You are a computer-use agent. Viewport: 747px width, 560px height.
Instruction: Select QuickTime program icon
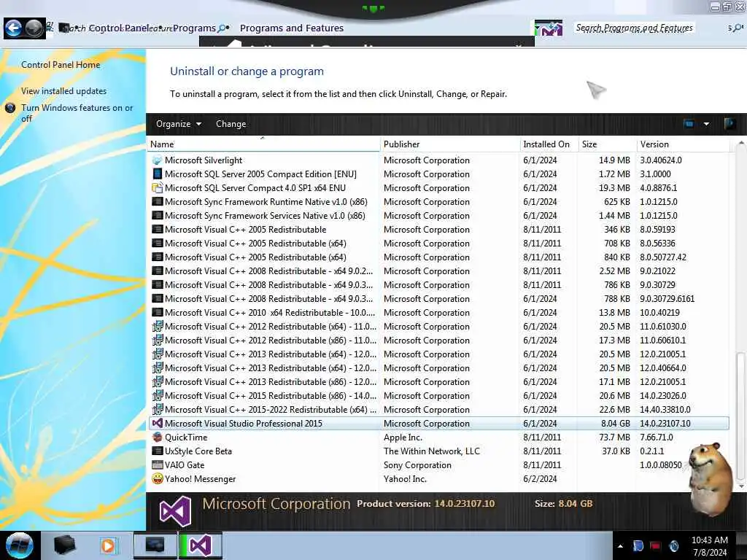pyautogui.click(x=157, y=437)
